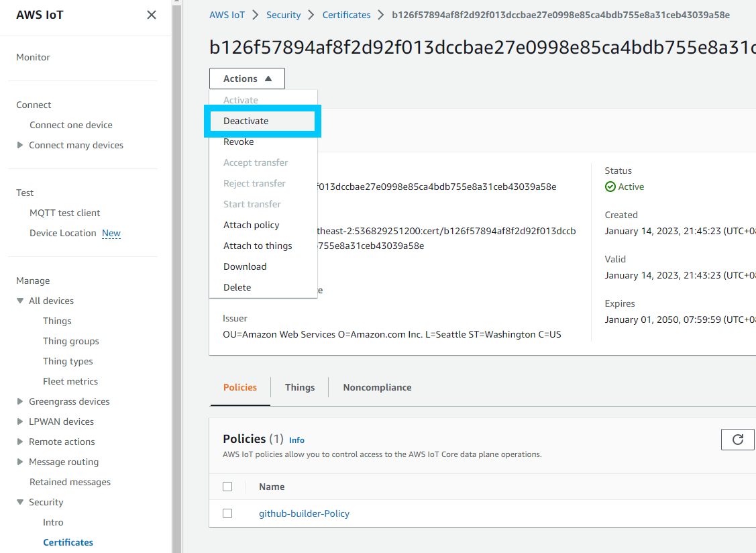This screenshot has width=756, height=553.
Task: Check the github-builder-Policy row checkbox
Action: pos(227,513)
